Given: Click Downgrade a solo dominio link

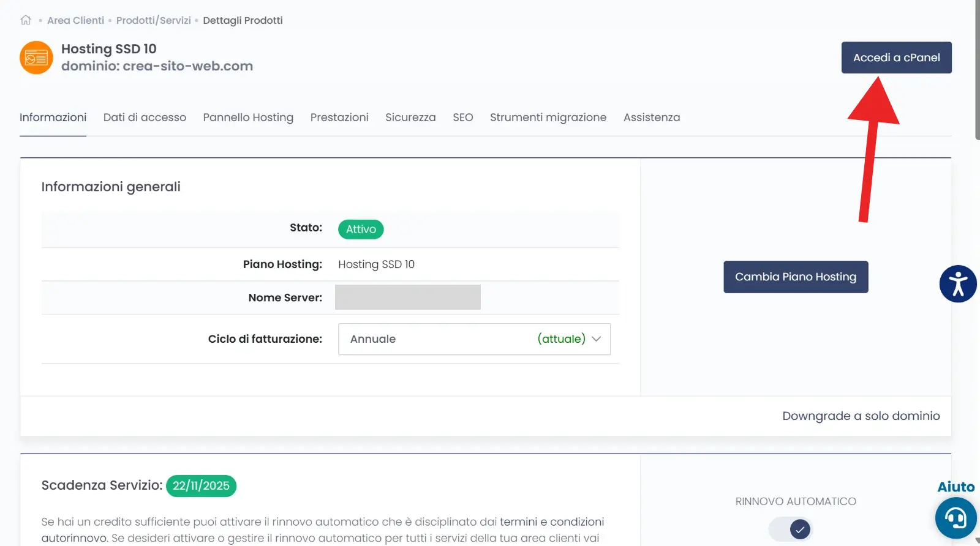Looking at the screenshot, I should coord(861,416).
